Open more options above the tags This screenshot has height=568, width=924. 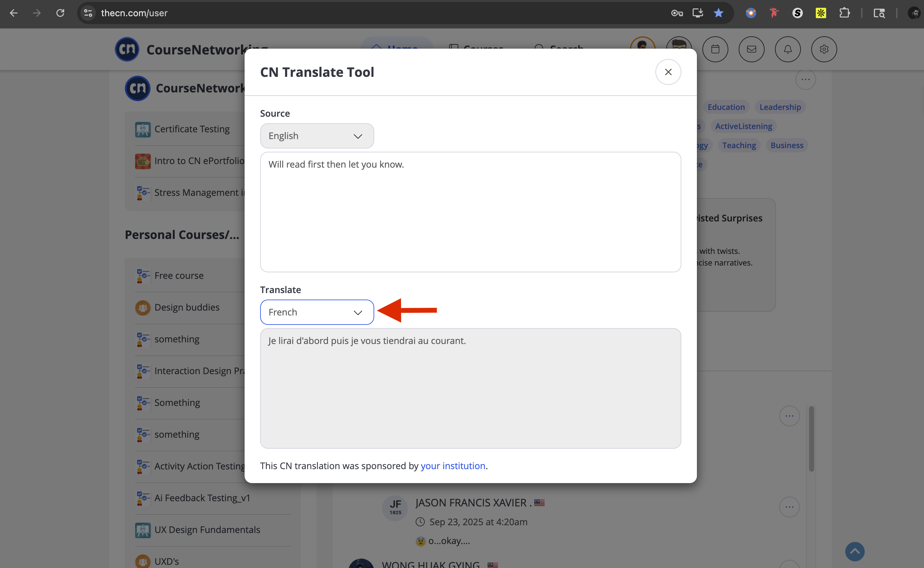tap(805, 79)
